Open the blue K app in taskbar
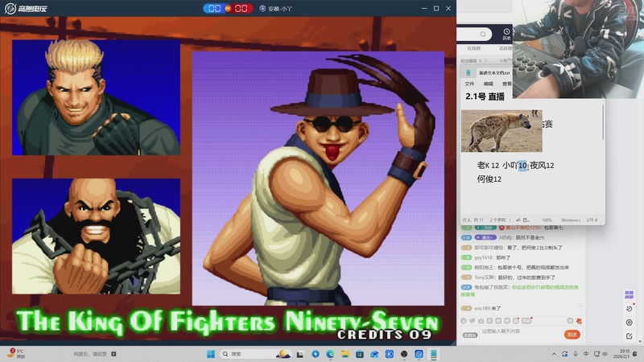The width and height of the screenshot is (644, 362). pyautogui.click(x=390, y=354)
